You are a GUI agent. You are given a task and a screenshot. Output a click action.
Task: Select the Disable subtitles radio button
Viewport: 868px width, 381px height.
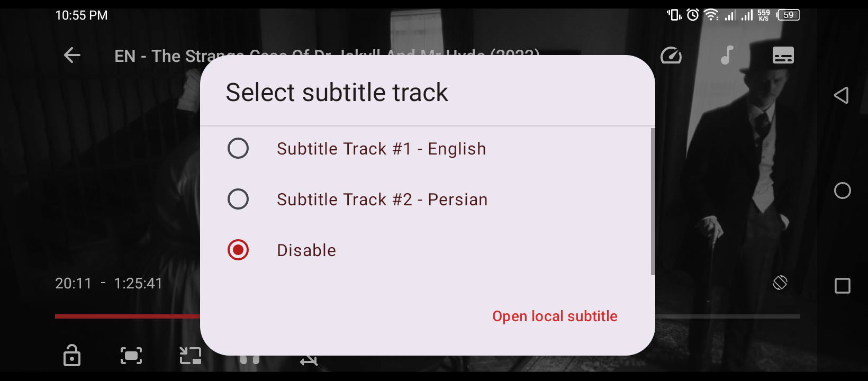pyautogui.click(x=238, y=250)
